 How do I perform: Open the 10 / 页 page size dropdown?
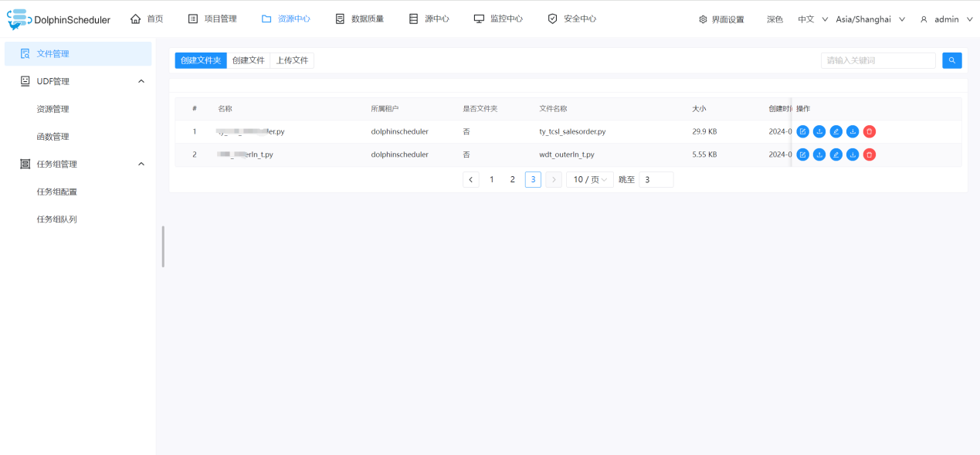click(x=589, y=179)
